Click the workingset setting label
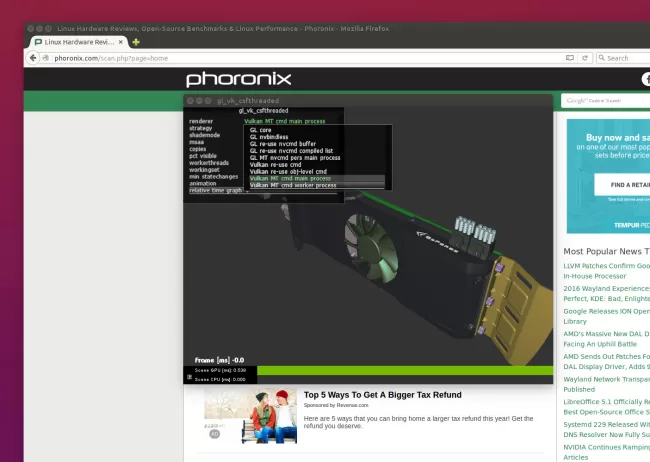Screen dimensions: 650x462 point(204,170)
